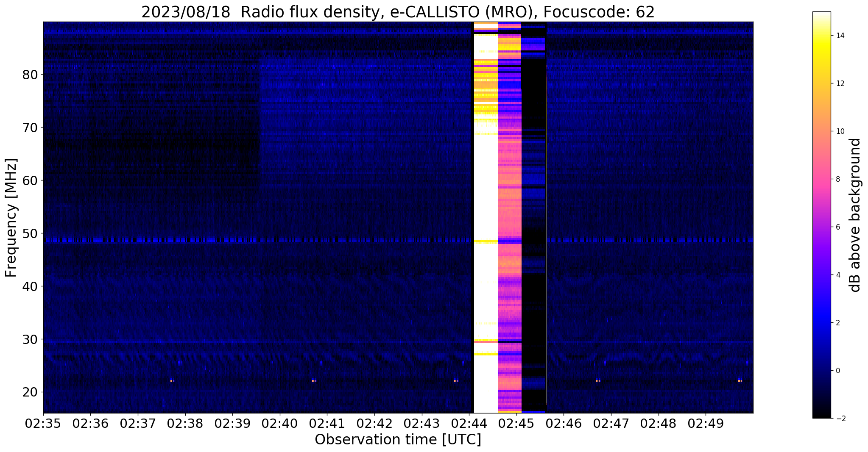Click the 20 tick on frequency axis
The image size is (868, 452).
tap(30, 392)
